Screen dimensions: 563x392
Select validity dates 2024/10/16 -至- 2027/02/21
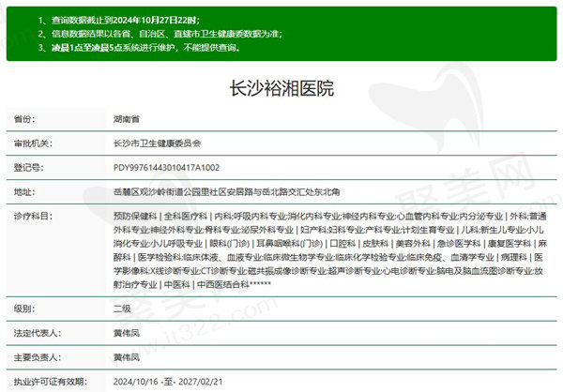click(x=168, y=382)
